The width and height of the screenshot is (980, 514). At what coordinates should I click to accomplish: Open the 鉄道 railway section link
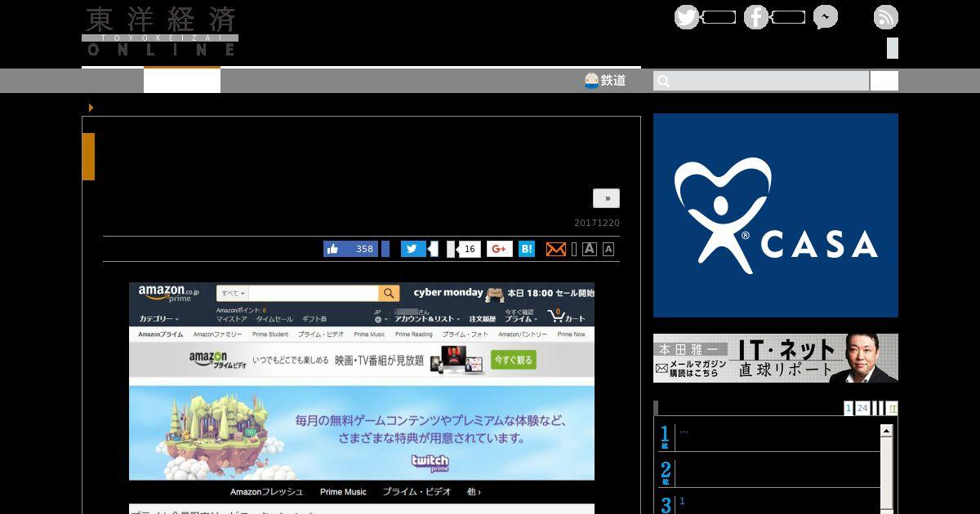605,80
